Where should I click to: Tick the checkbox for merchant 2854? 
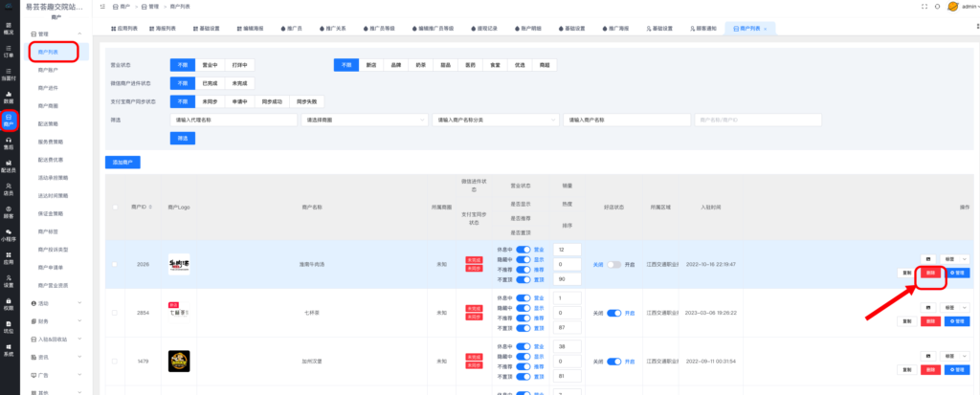pos(115,313)
